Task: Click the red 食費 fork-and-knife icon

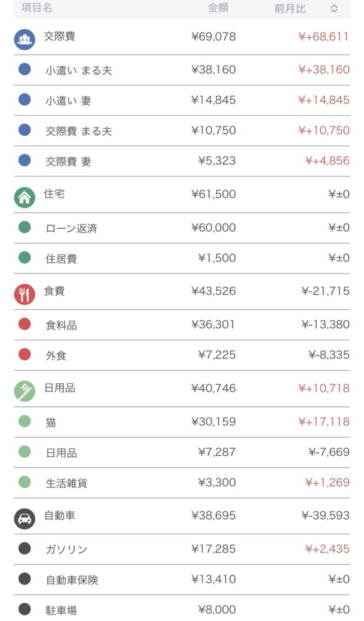Action: 25,294
